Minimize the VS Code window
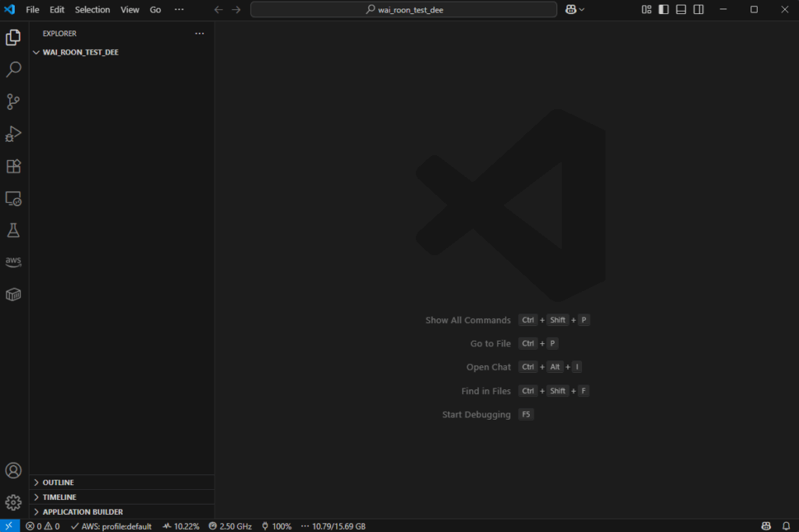Screen dimensions: 799x532 point(723,9)
